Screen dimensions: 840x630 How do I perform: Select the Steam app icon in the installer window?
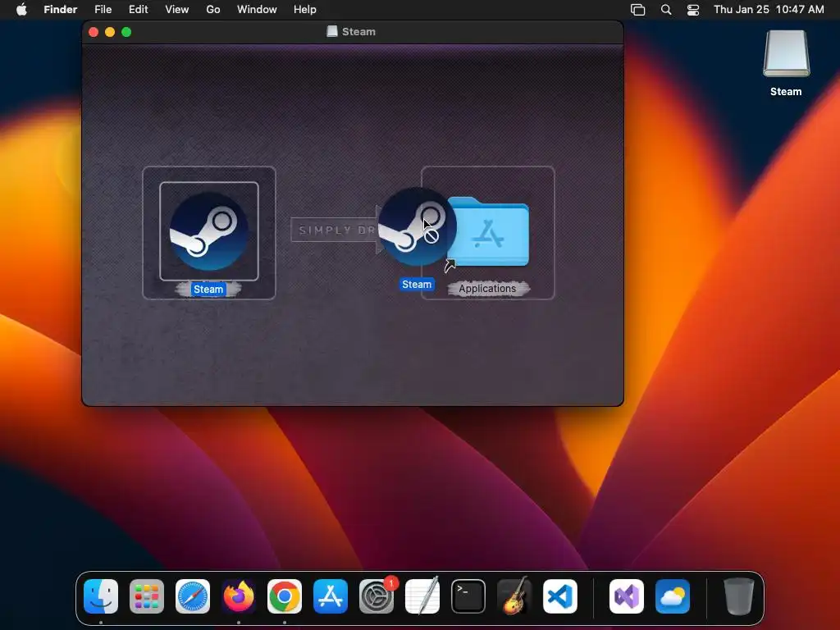click(x=209, y=231)
